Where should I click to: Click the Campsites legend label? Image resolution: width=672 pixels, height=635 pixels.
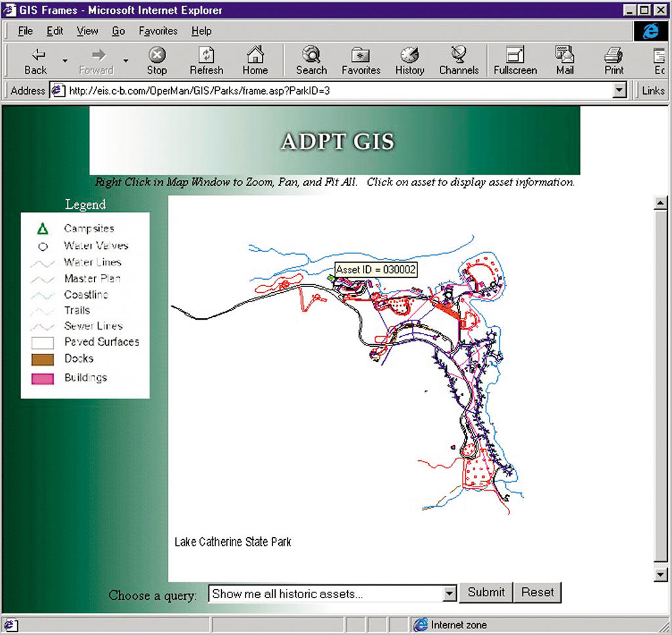(x=89, y=228)
